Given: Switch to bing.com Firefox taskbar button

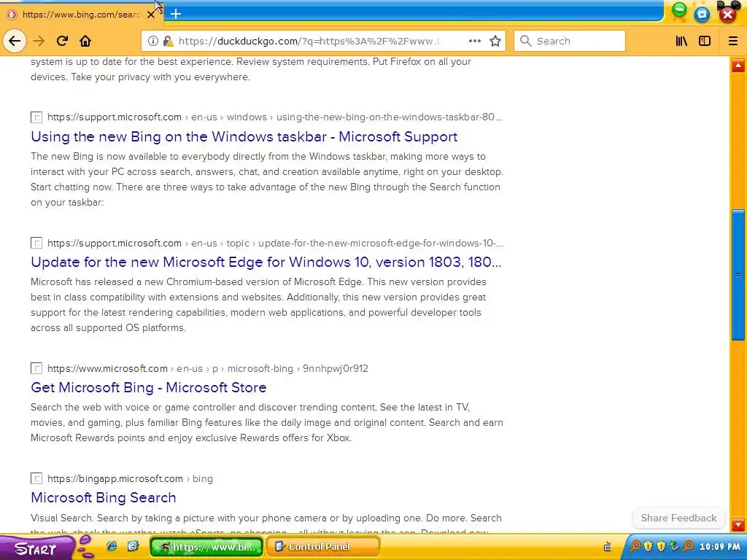Looking at the screenshot, I should tap(206, 547).
